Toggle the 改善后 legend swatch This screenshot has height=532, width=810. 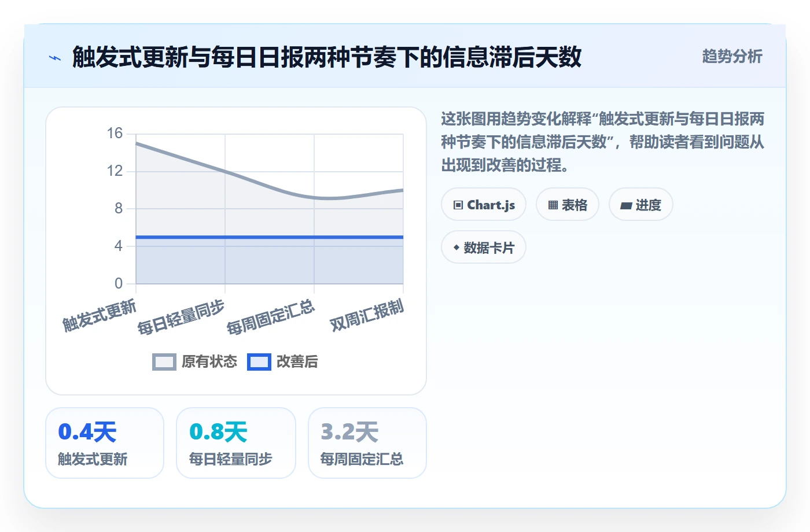click(x=259, y=361)
